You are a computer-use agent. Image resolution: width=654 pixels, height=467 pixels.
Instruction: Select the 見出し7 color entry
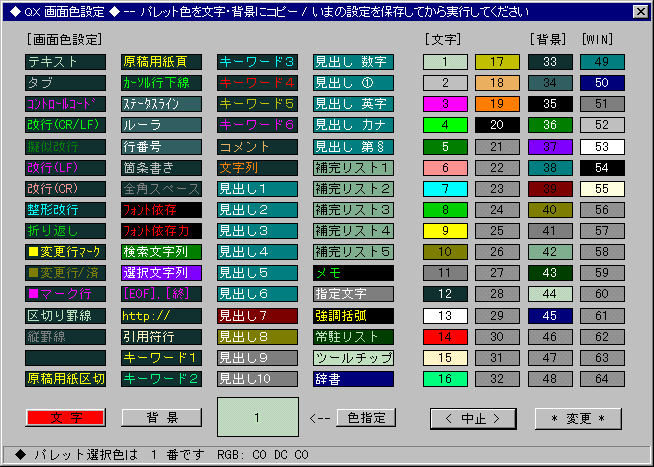click(x=257, y=315)
